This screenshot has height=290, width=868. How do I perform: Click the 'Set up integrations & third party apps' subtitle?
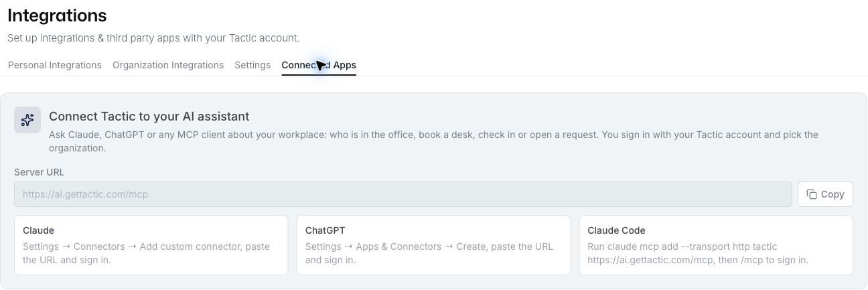click(x=153, y=38)
